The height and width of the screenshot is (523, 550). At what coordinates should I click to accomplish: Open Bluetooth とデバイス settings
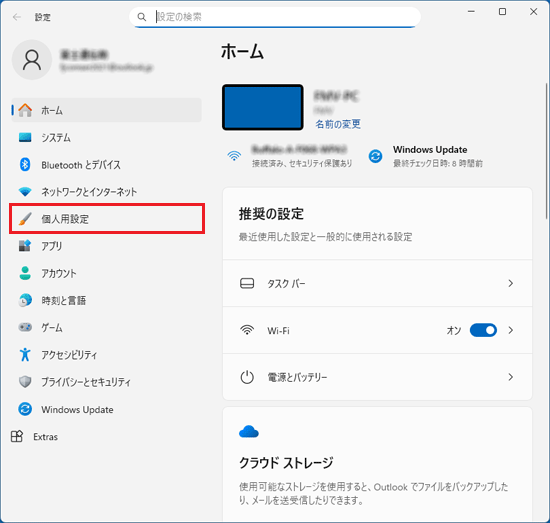tap(107, 165)
